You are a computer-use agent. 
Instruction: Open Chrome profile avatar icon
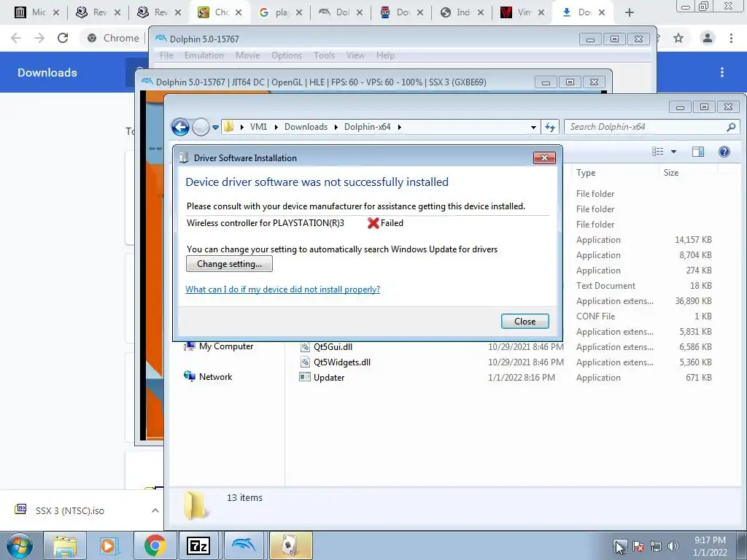[x=708, y=38]
